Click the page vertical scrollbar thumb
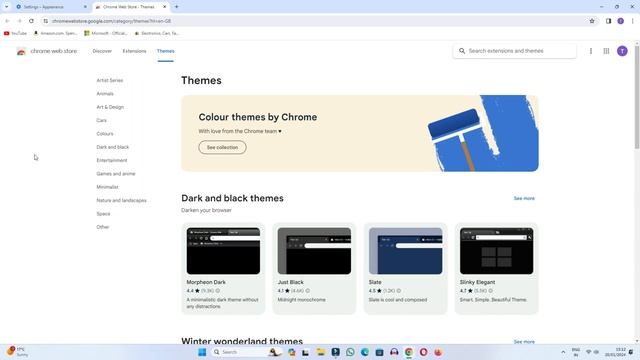Screen dimensions: 640x360 pos(637,97)
